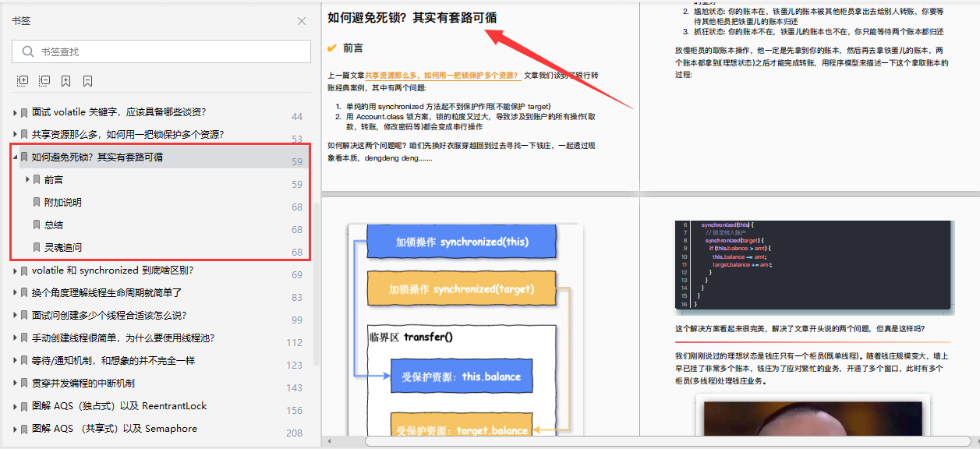The image size is (980, 449).
Task: Click page number 208 in bookmark list
Action: pyautogui.click(x=295, y=433)
